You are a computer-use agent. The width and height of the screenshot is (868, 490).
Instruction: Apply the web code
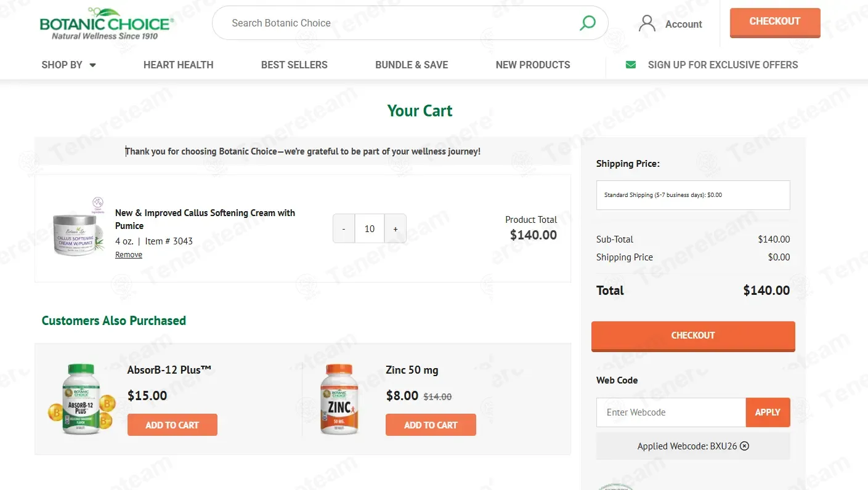point(768,412)
